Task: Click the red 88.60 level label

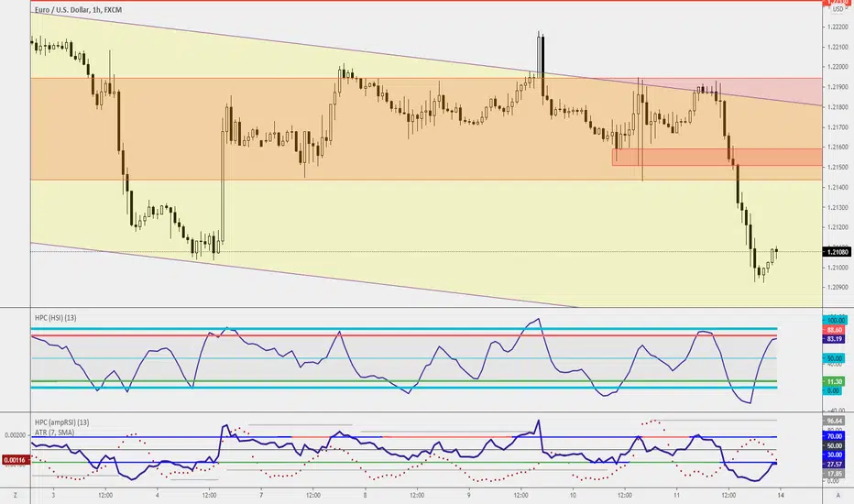Action: click(x=835, y=330)
